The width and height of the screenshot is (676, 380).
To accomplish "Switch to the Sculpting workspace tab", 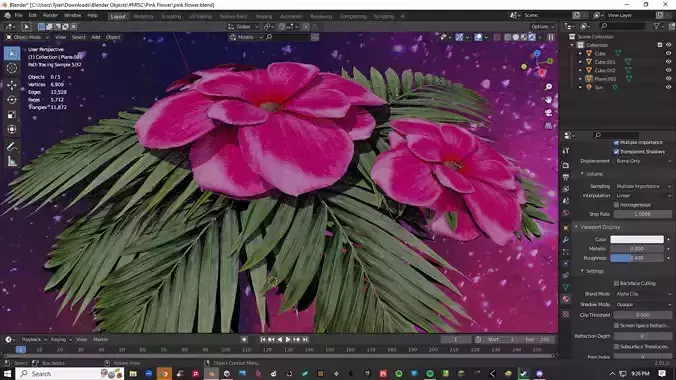I will pyautogui.click(x=171, y=16).
